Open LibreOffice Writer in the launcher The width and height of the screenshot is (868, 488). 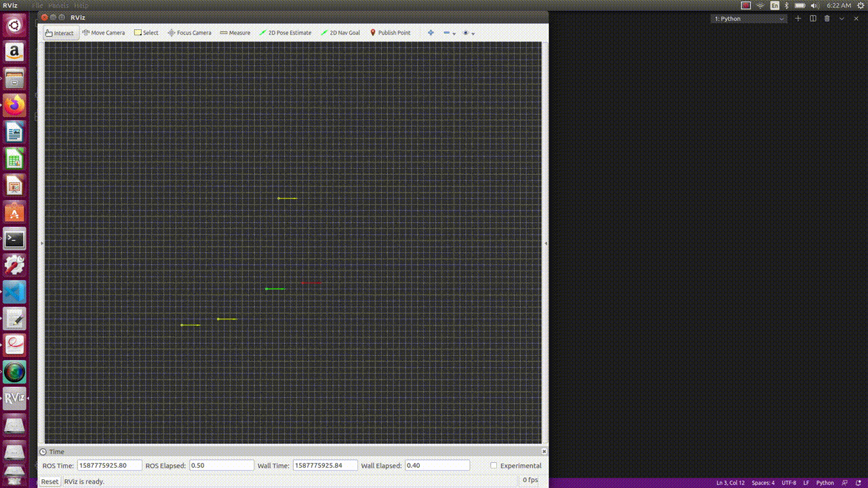(x=14, y=132)
